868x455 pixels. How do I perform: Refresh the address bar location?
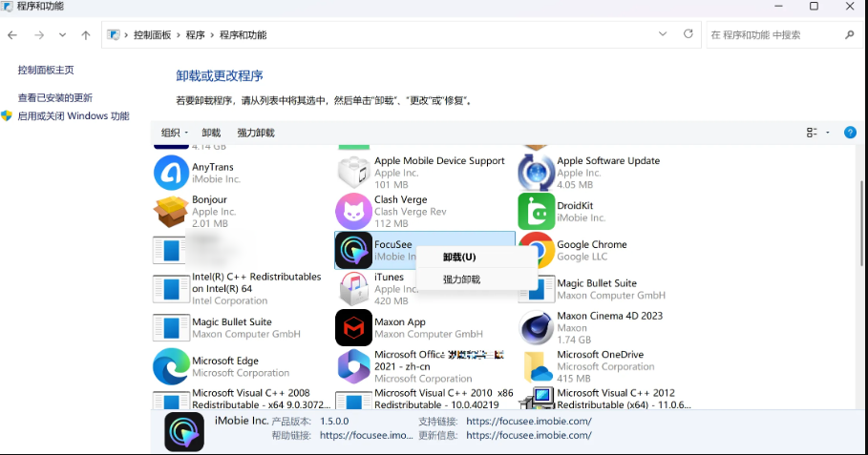688,34
